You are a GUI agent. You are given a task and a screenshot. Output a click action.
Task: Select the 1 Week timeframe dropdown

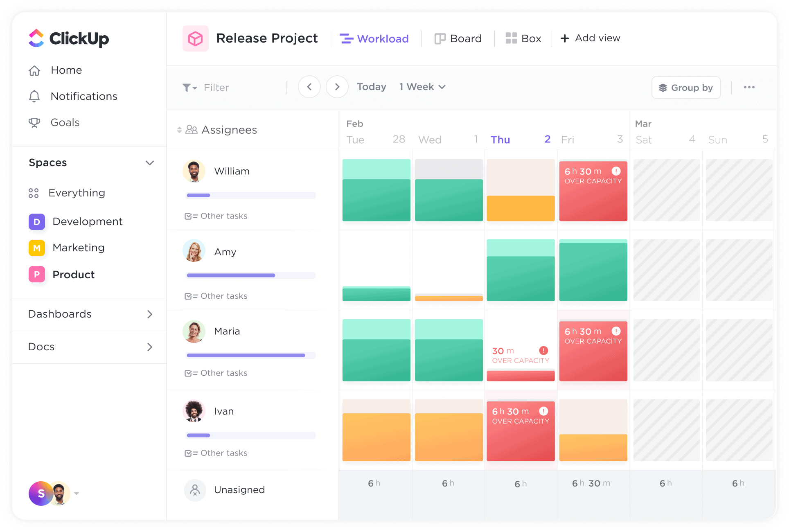click(x=421, y=87)
